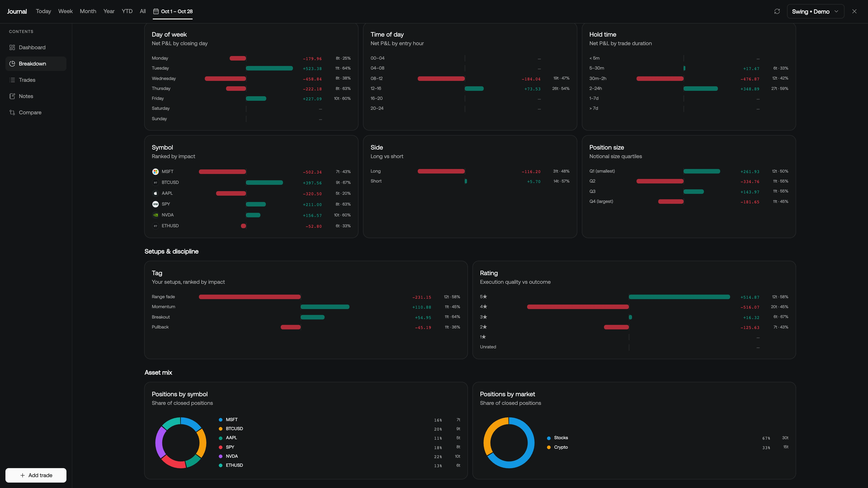Image resolution: width=868 pixels, height=488 pixels.
Task: Click the Tuesday green P&L bar
Action: (269, 68)
